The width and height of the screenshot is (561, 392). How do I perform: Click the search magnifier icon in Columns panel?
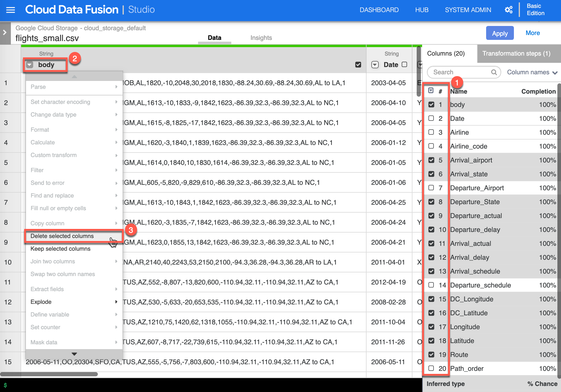[x=494, y=72]
